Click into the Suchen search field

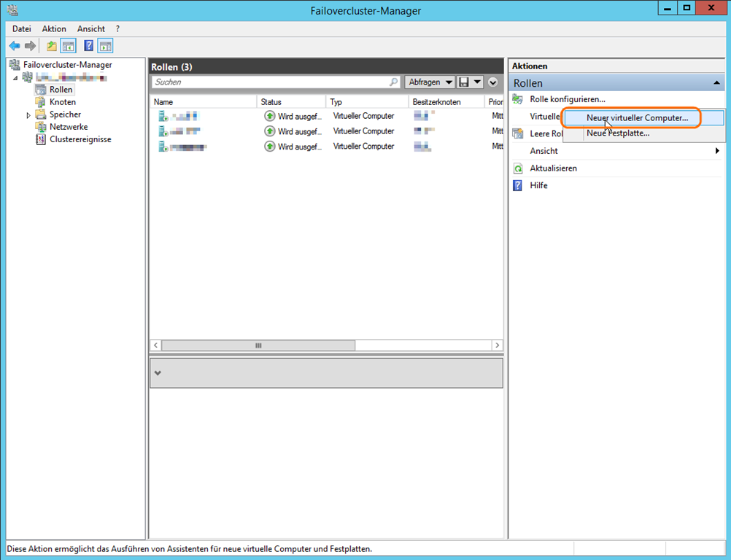[270, 82]
